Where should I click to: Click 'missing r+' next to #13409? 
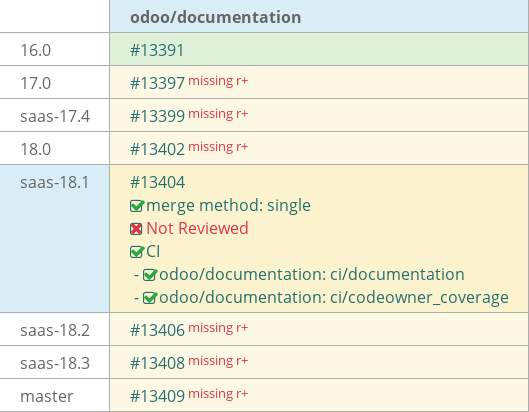click(x=218, y=394)
